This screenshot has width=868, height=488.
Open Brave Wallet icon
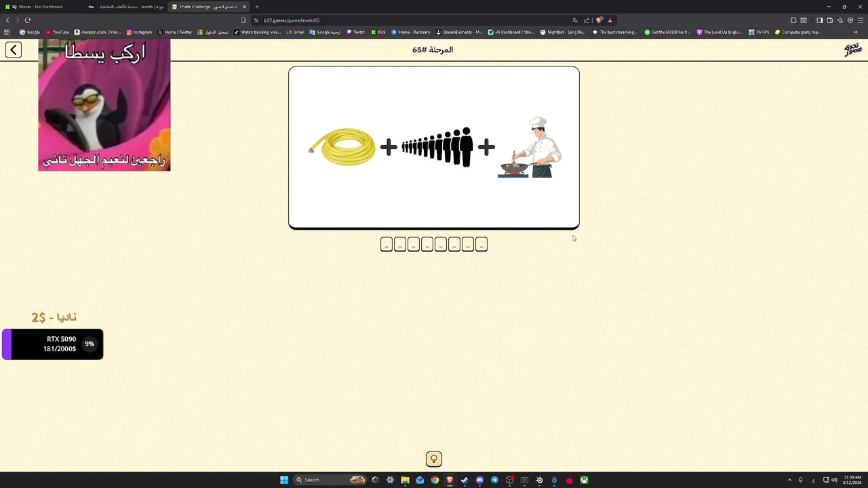tap(829, 20)
